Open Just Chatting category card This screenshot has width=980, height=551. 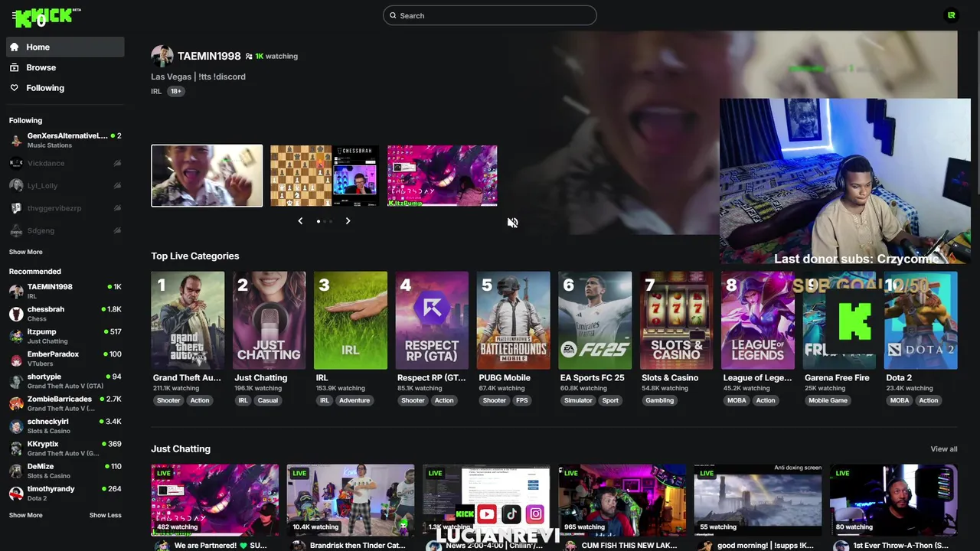pyautogui.click(x=269, y=321)
